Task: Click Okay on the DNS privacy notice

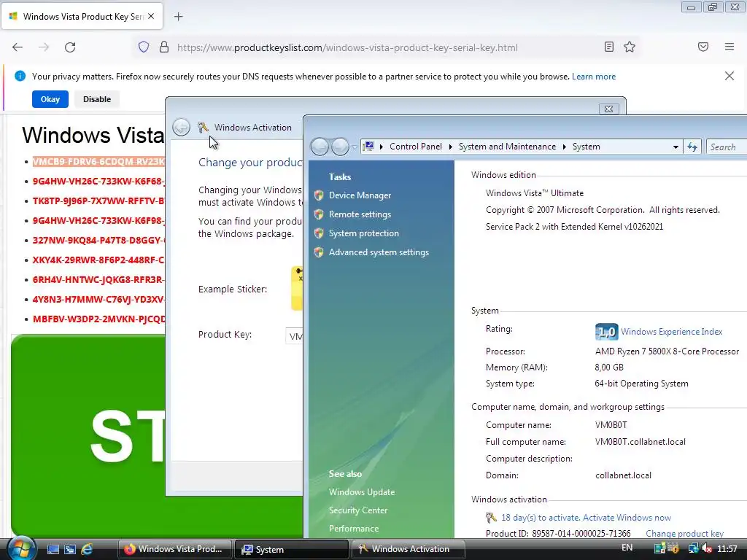Action: click(x=50, y=99)
